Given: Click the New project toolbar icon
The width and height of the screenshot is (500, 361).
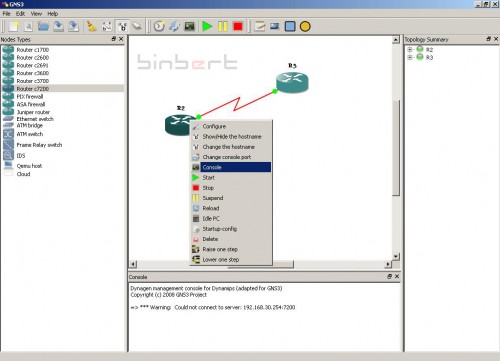Looking at the screenshot, I should [x=14, y=26].
